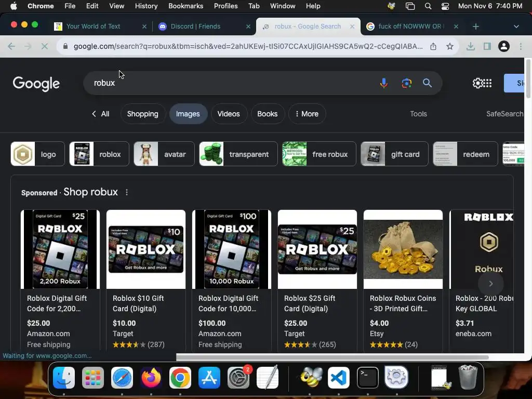Image resolution: width=532 pixels, height=399 pixels.
Task: Launch Firefox from the Dock
Action: point(151,378)
